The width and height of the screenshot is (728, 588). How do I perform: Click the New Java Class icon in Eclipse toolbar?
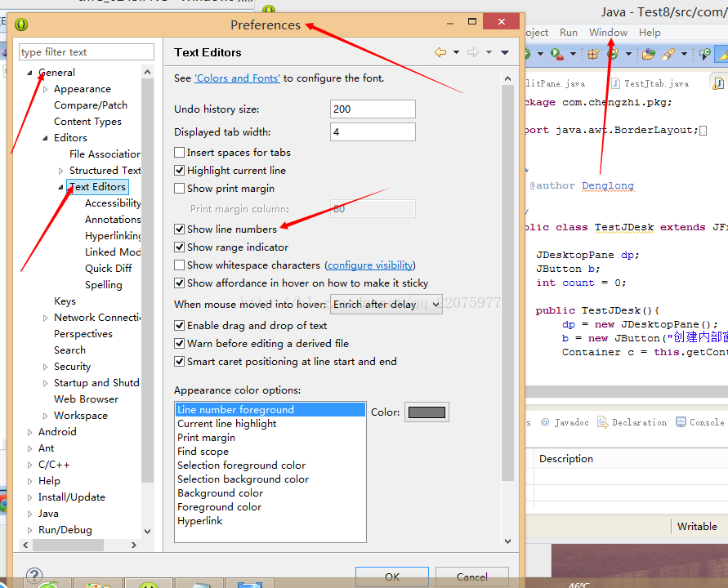coord(614,54)
